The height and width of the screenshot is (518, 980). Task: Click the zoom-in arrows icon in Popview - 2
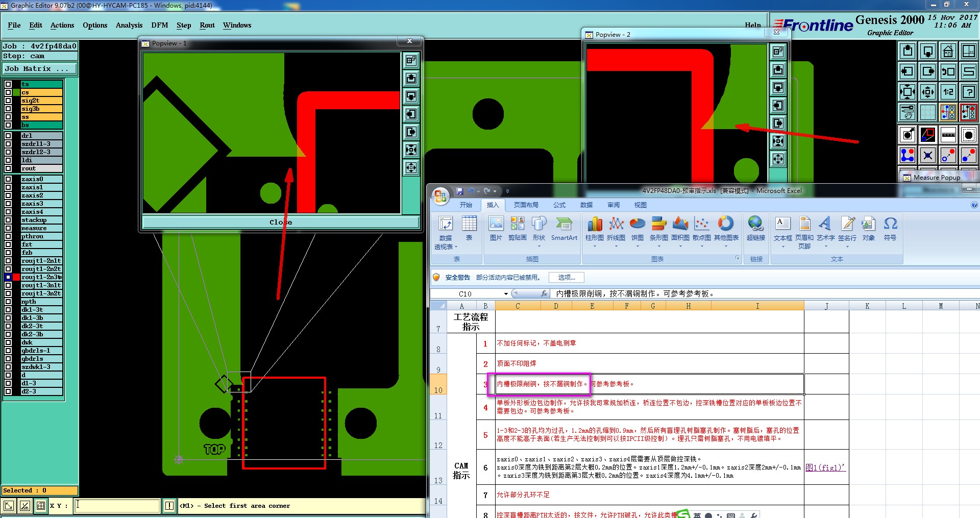pyautogui.click(x=778, y=159)
